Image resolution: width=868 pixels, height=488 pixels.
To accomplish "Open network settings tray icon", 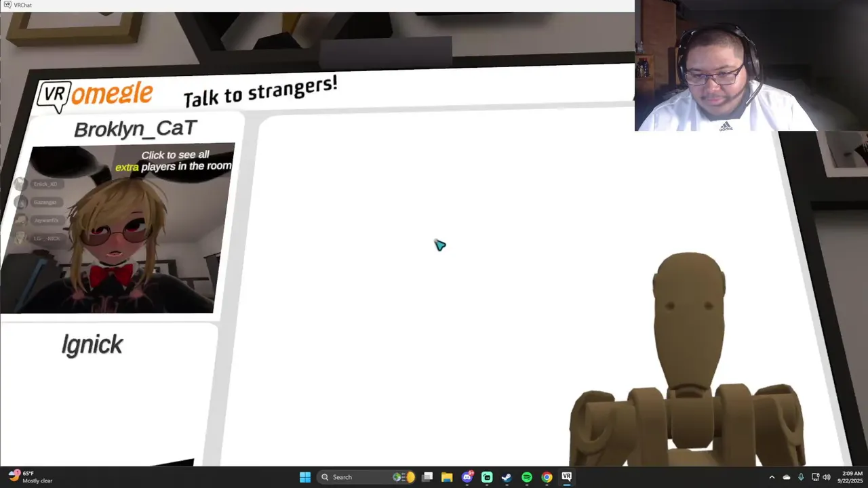I will (x=815, y=477).
